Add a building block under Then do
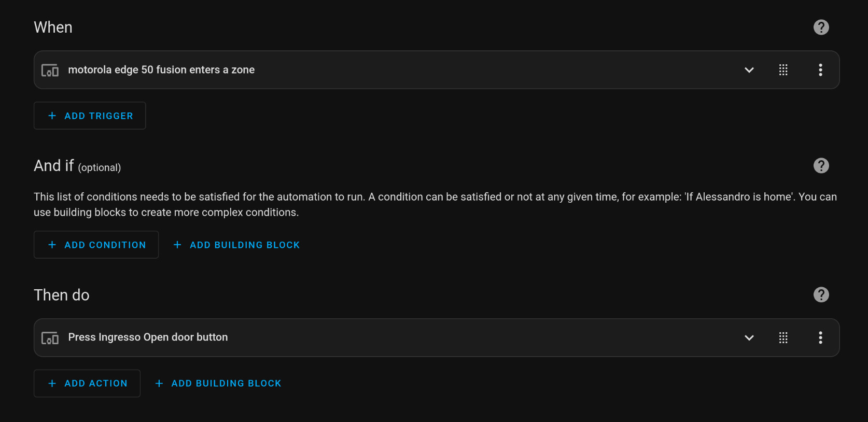868x422 pixels. click(218, 383)
